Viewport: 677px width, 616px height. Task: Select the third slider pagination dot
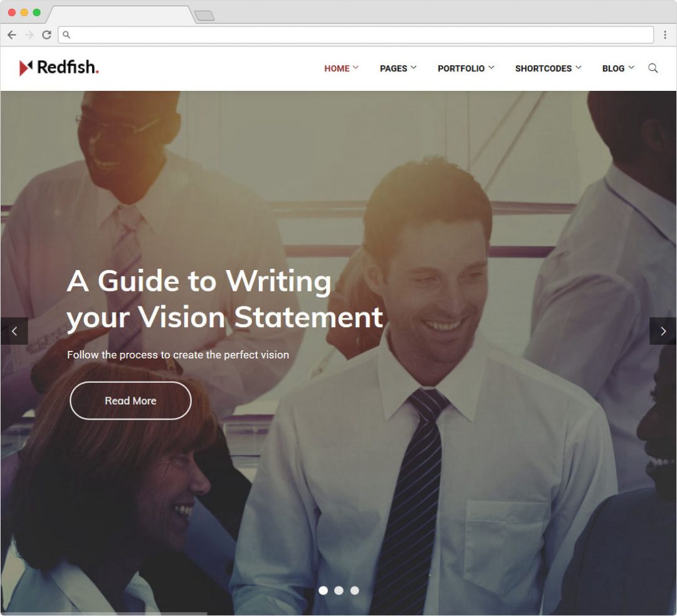[354, 590]
